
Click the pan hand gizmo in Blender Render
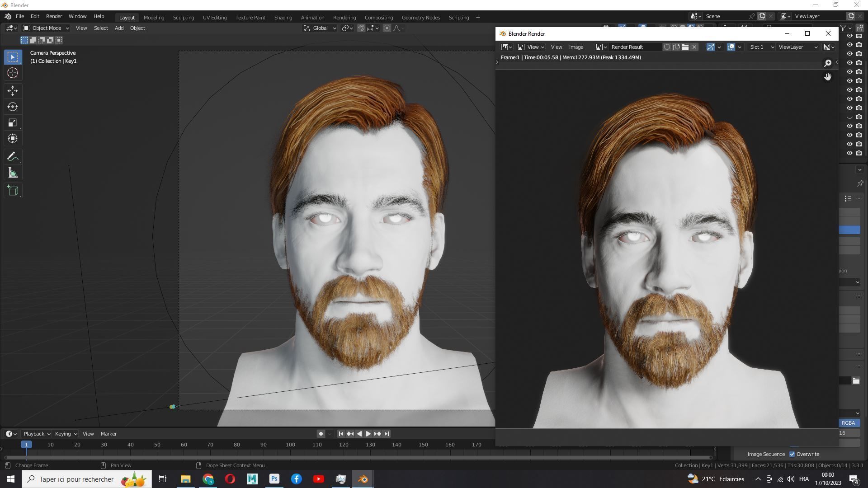(828, 77)
